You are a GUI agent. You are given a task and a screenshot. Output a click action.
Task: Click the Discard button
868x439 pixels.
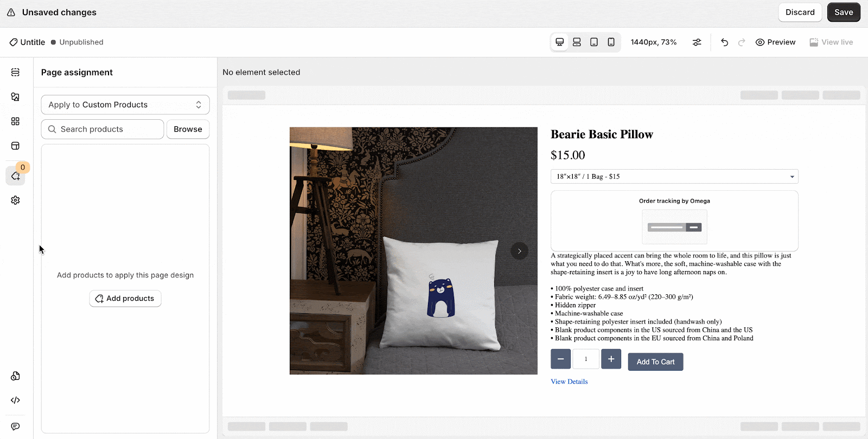[800, 12]
